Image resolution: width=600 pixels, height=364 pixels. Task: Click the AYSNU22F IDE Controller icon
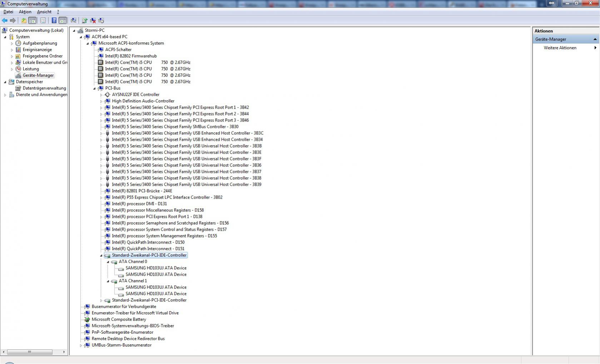(107, 95)
